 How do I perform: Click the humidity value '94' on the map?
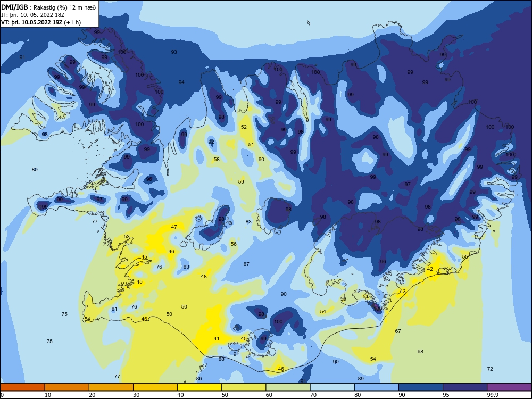181,82
